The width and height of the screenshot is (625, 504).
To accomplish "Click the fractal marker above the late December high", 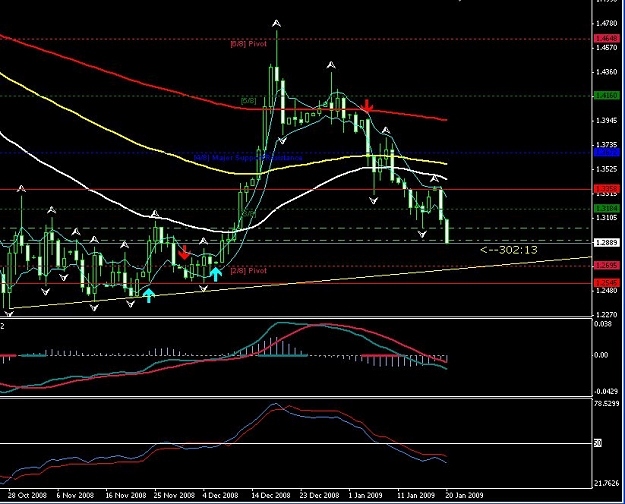I will 331,65.
